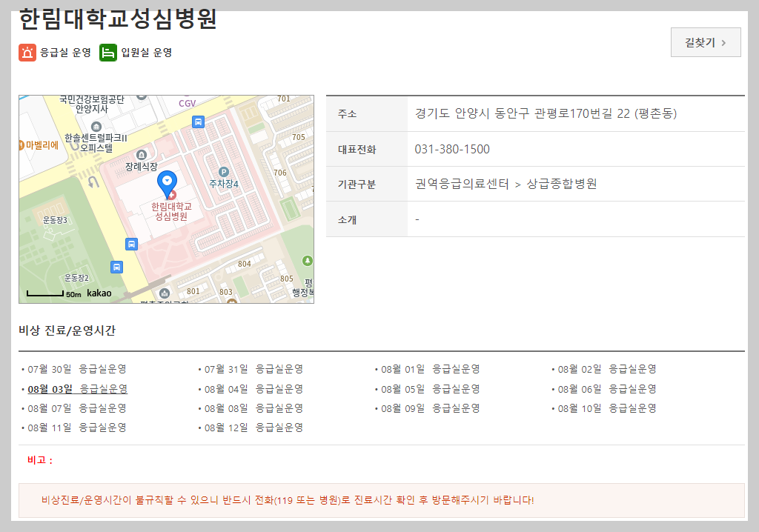Click the 08월 02일 응급실운영 entry

[607, 369]
